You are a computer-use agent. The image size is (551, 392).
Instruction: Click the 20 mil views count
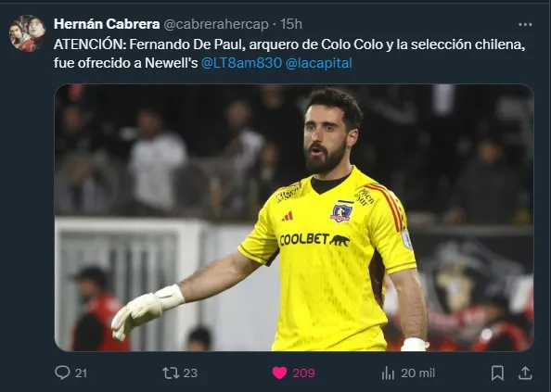[x=417, y=373]
